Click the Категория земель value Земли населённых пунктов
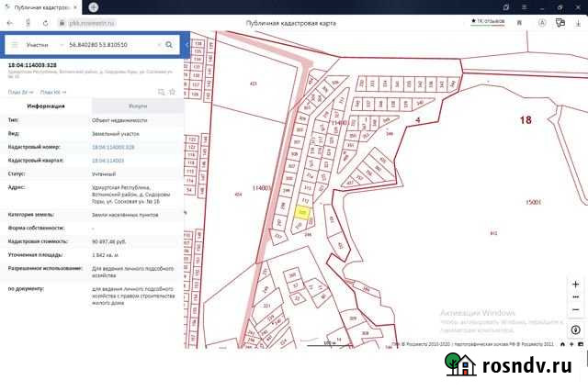The width and height of the screenshot is (588, 391). pos(125,215)
